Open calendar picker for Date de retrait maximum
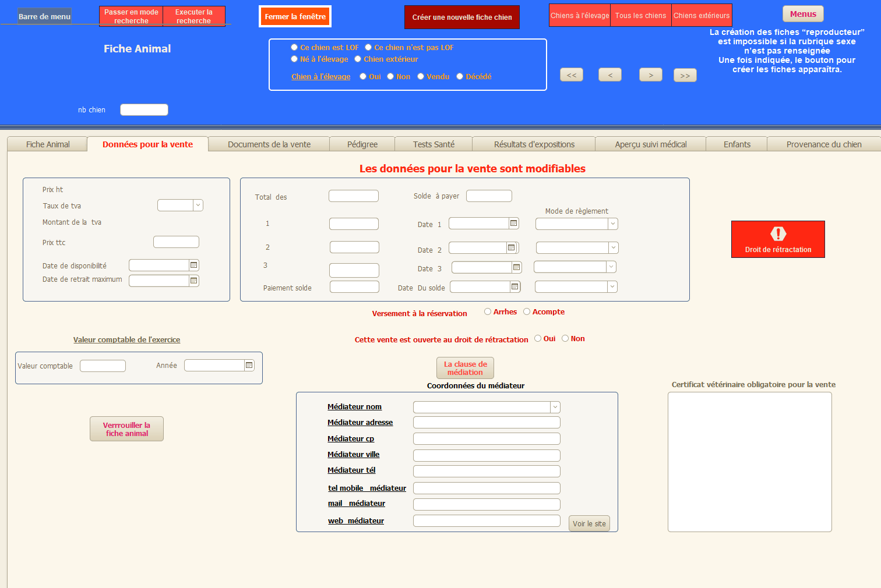 pyautogui.click(x=194, y=281)
